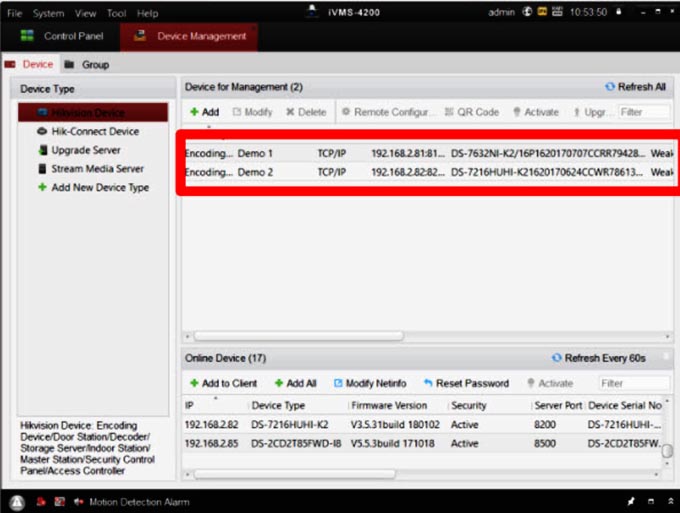
Task: Open the View menu
Action: 85,13
